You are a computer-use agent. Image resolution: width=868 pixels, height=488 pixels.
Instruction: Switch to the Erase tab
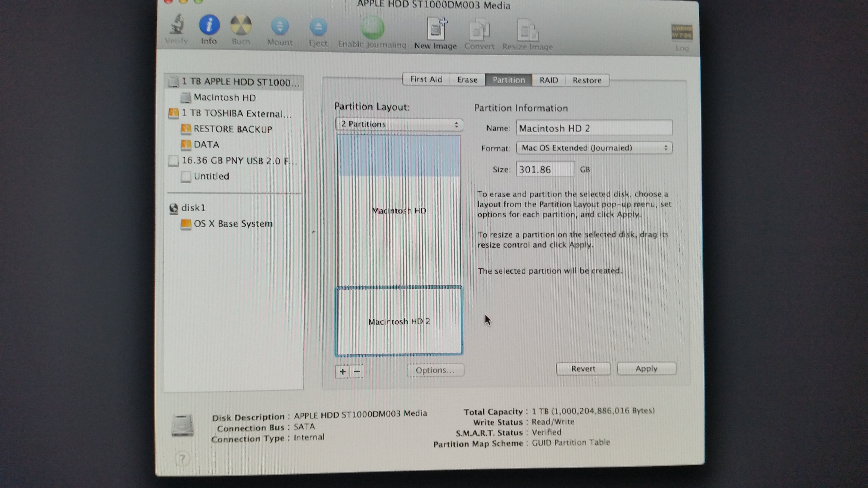click(467, 80)
